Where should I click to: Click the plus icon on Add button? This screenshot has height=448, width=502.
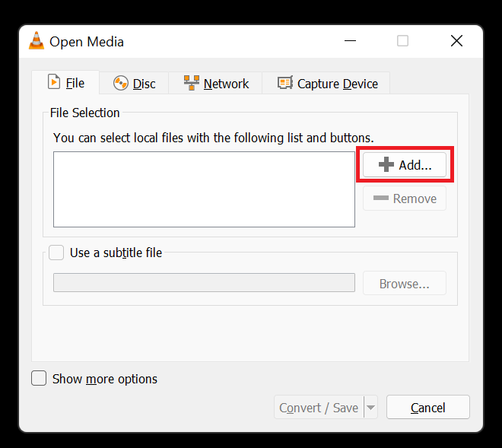click(386, 165)
